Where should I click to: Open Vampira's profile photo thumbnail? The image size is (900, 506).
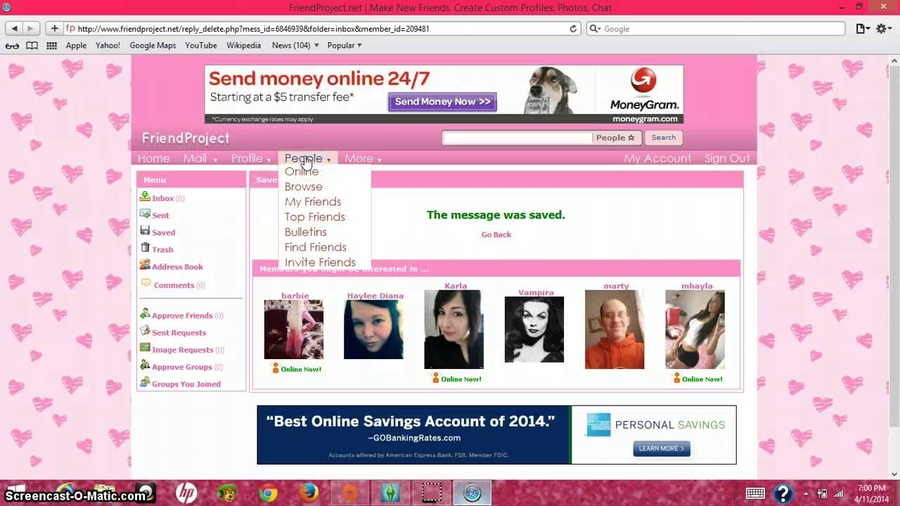[x=534, y=330]
